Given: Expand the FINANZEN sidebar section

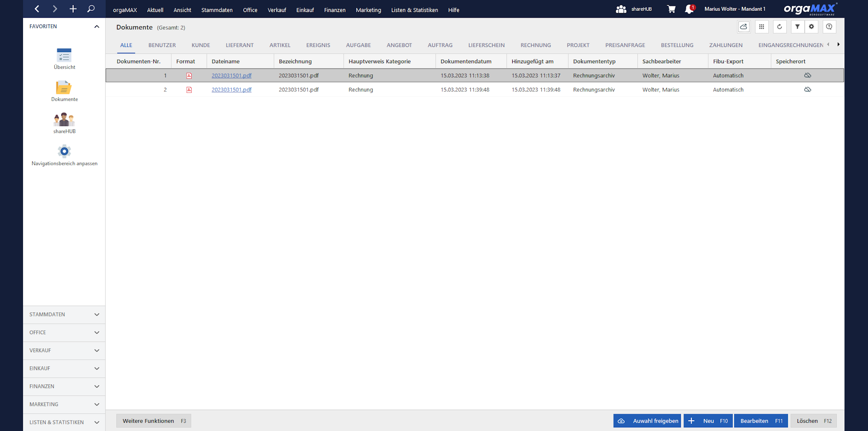Looking at the screenshot, I should (64, 386).
